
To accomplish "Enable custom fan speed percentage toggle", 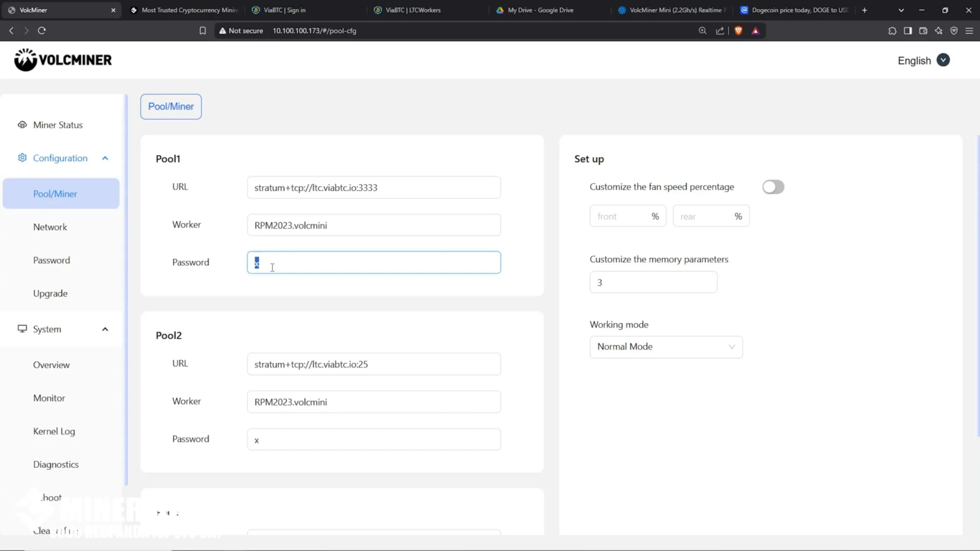I will tap(773, 187).
